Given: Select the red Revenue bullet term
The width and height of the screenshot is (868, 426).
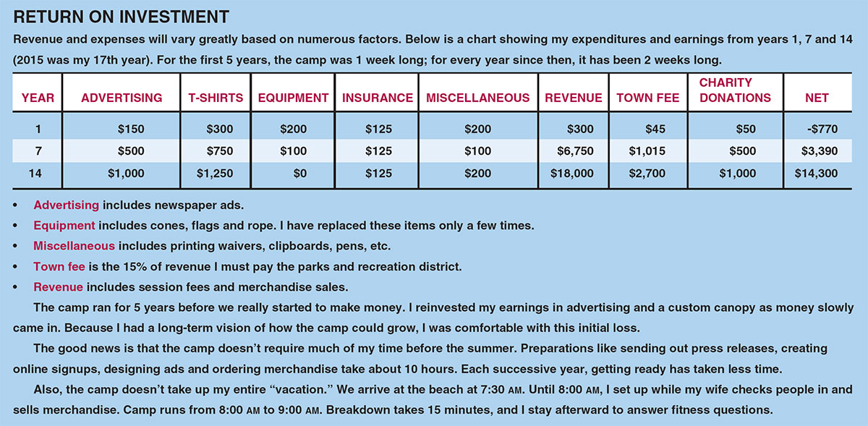Looking at the screenshot, I should point(58,287).
